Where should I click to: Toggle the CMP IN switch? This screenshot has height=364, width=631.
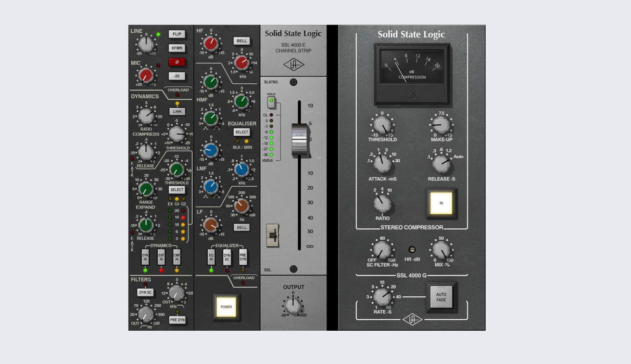coord(176,256)
